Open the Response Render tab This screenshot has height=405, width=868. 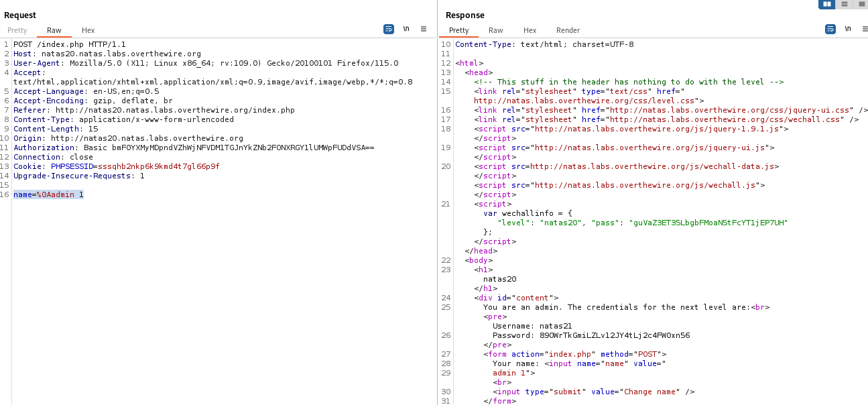coord(568,30)
